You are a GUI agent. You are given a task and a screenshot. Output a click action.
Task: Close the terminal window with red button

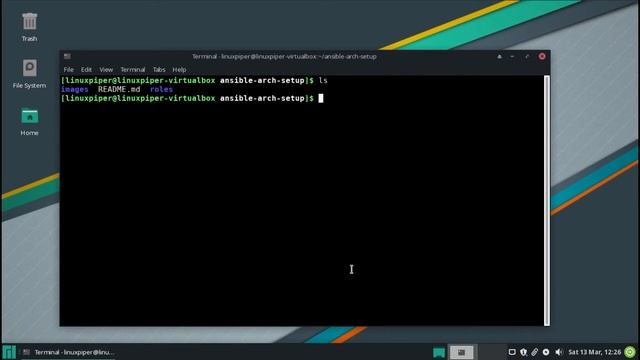[542, 56]
